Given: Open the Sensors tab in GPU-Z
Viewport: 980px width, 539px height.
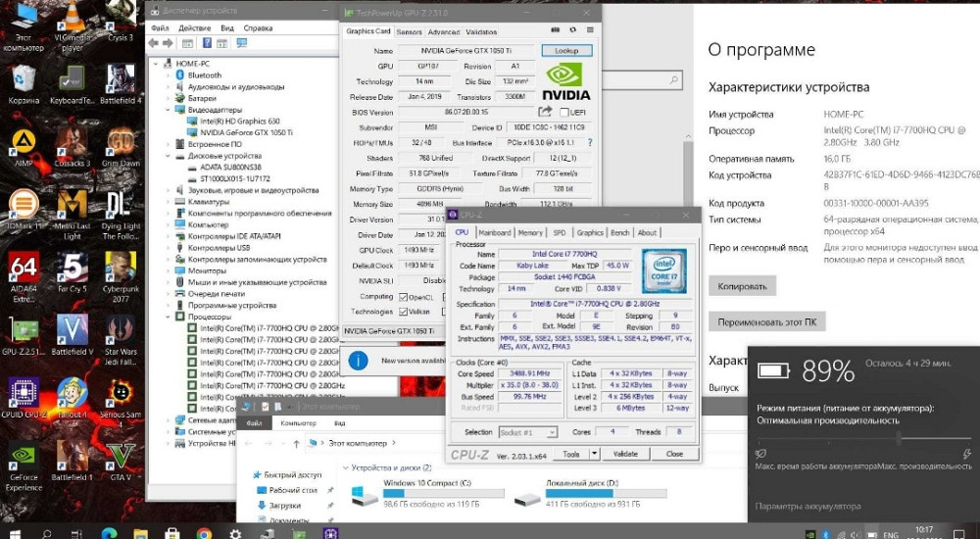Looking at the screenshot, I should [x=409, y=31].
